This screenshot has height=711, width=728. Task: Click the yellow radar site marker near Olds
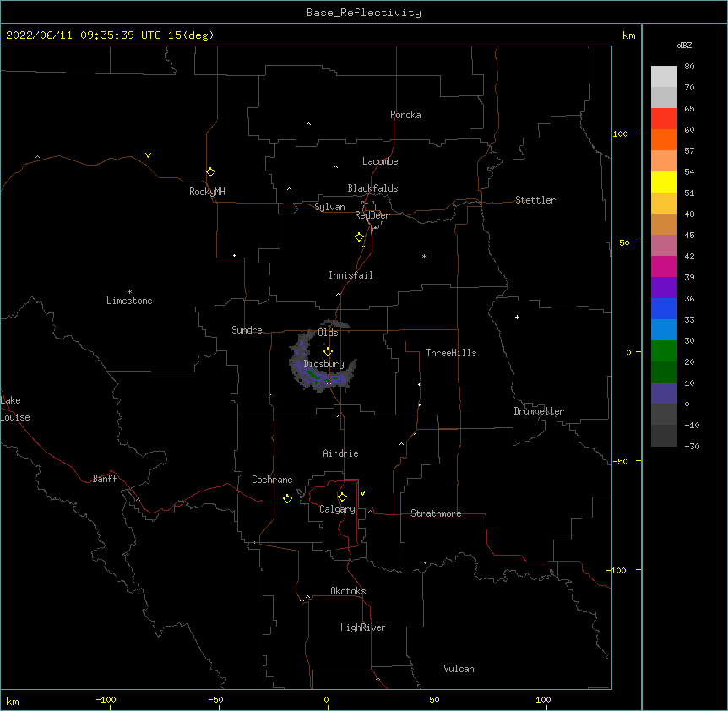(328, 352)
